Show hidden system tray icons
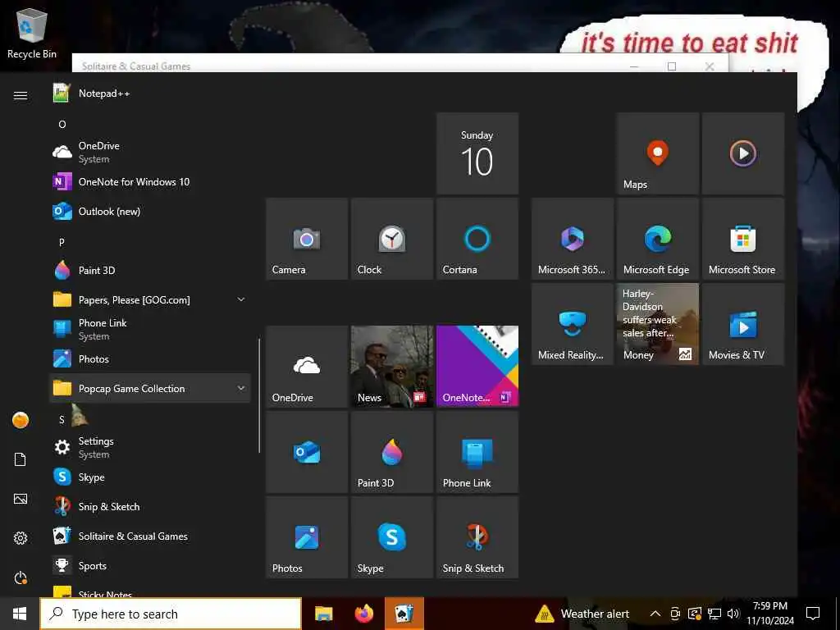Image resolution: width=840 pixels, height=630 pixels. [x=655, y=614]
